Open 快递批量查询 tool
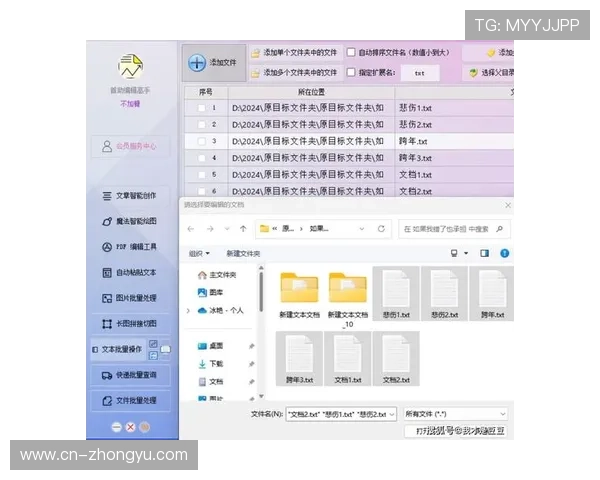Viewport: 600px width, 480px height. tap(129, 375)
